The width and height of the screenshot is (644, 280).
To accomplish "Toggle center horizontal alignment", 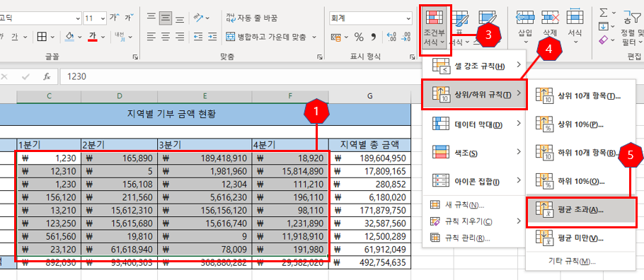I will coord(166,37).
